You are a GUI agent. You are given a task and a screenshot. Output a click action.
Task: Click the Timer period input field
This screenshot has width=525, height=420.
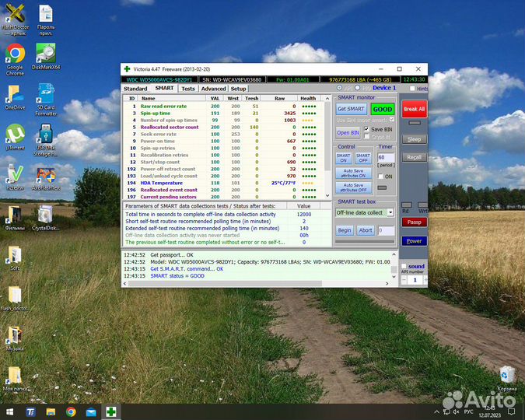[386, 157]
